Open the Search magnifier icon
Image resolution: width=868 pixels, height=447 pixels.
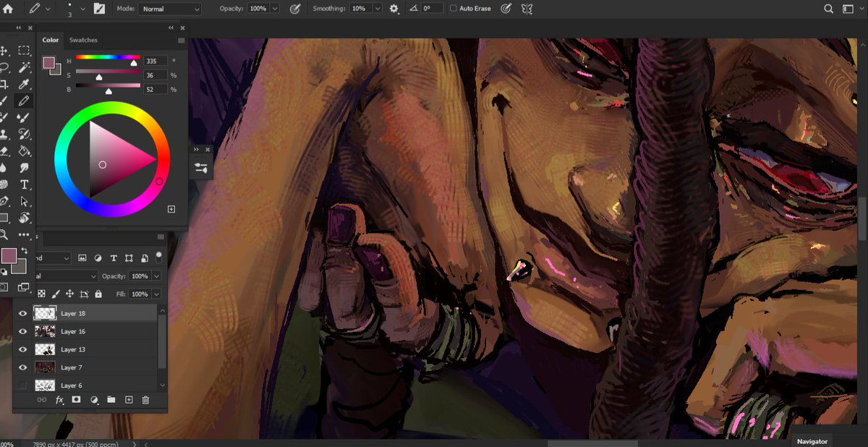tap(829, 9)
